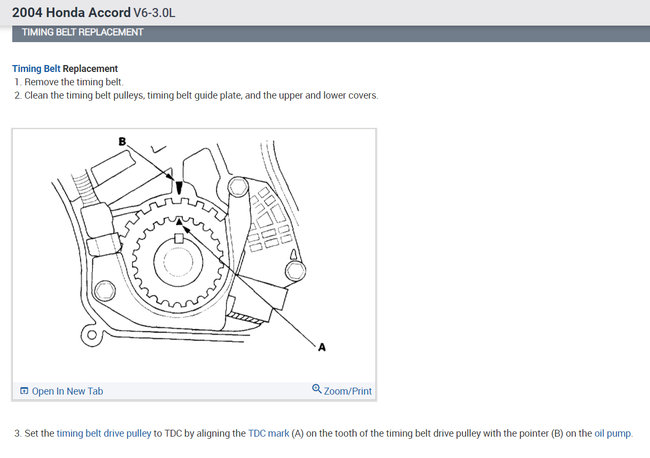Open the 'timing belt drive pulley' link
The image size is (650, 458).
click(104, 433)
